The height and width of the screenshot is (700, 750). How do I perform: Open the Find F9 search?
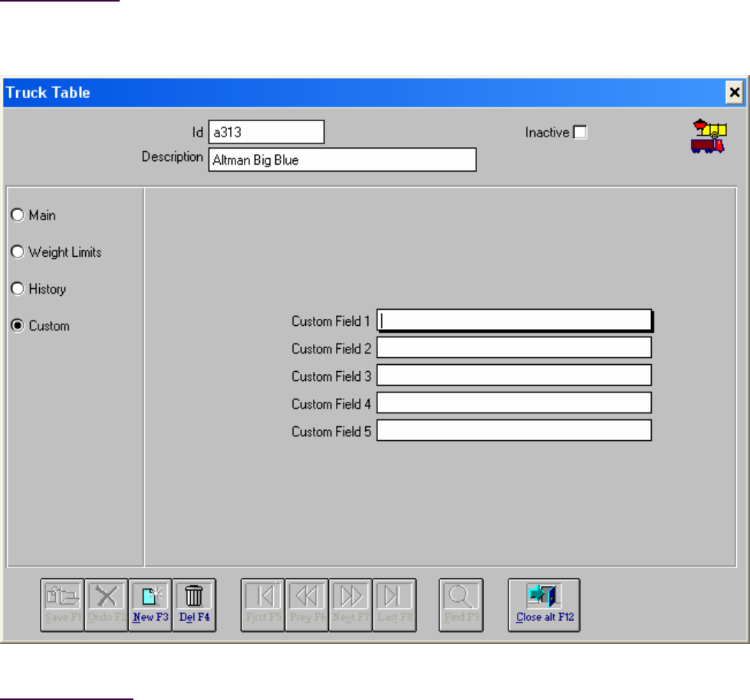[461, 606]
